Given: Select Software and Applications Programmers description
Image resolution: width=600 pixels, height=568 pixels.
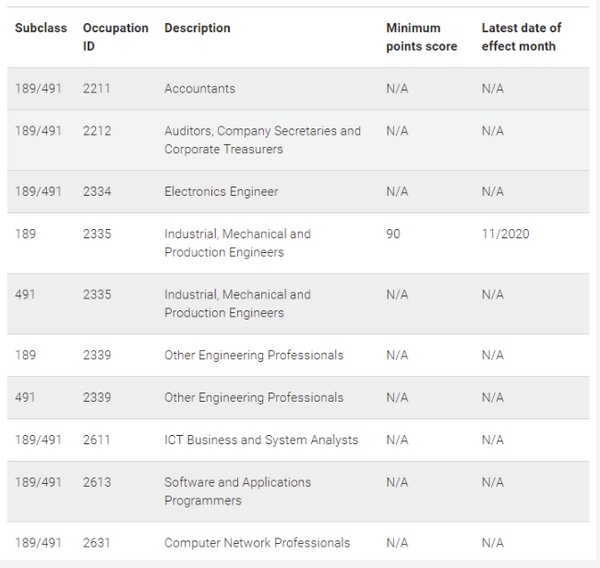Looking at the screenshot, I should click(x=237, y=491).
